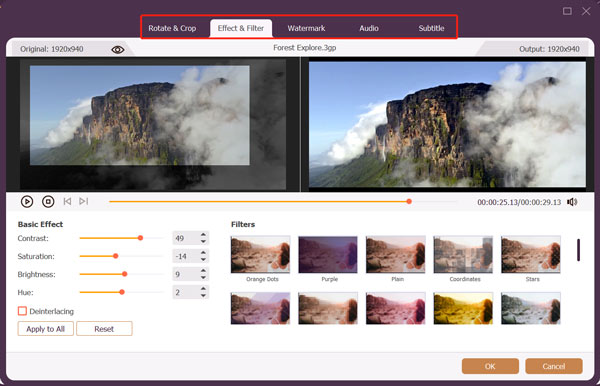Click the Contrast slider handle

[x=140, y=238]
